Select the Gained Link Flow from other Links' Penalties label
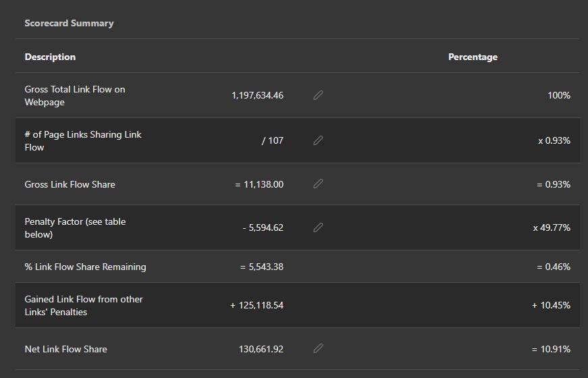 pyautogui.click(x=84, y=305)
